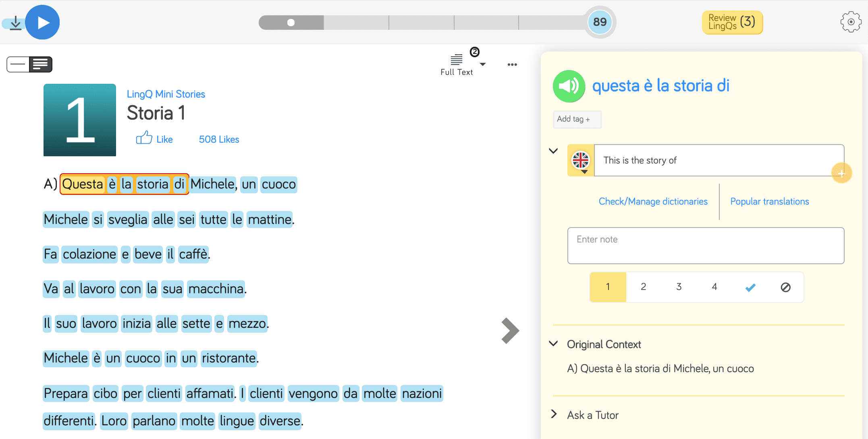Click the Like thumbs-up icon

pos(144,138)
